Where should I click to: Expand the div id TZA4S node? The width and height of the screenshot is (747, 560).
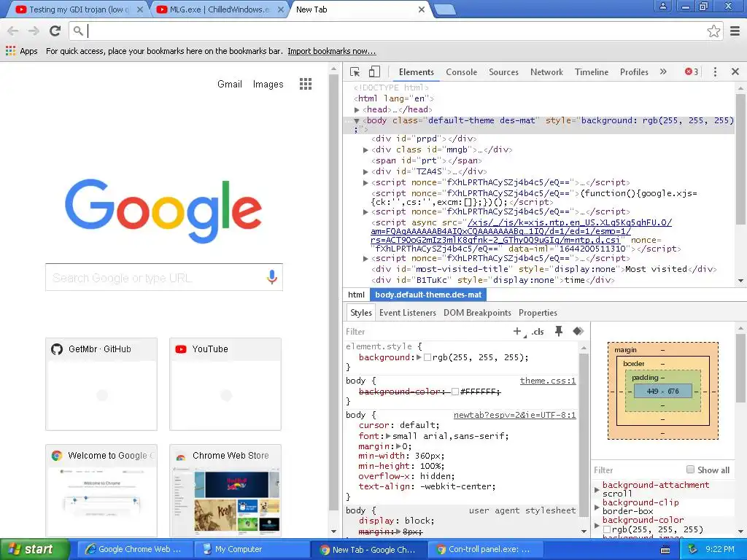pyautogui.click(x=365, y=172)
